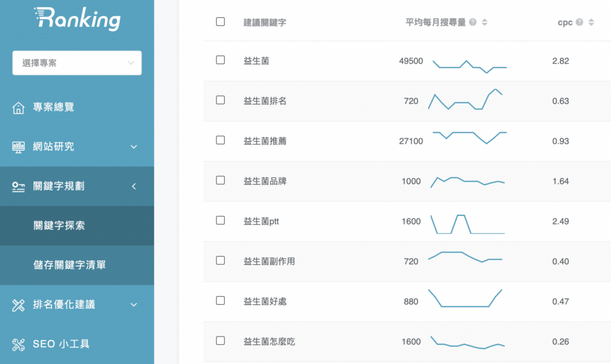Click keyword text 益生菌品牌
The height and width of the screenshot is (364, 611).
click(265, 181)
